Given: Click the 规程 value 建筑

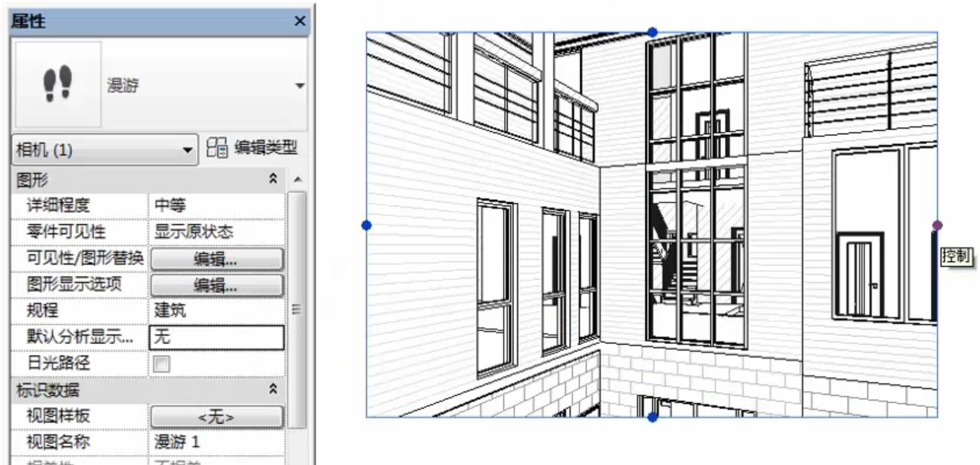Looking at the screenshot, I should coord(216,311).
